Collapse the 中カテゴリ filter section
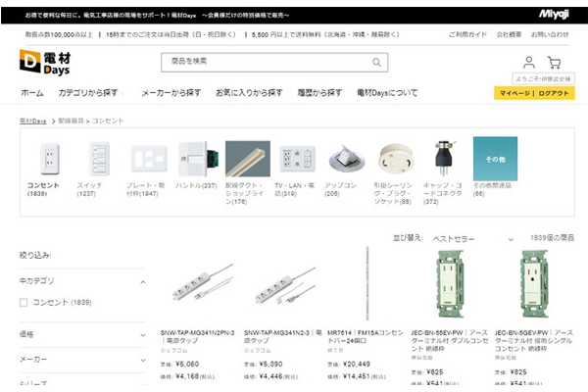Screen dimensions: 588x392 point(142,282)
